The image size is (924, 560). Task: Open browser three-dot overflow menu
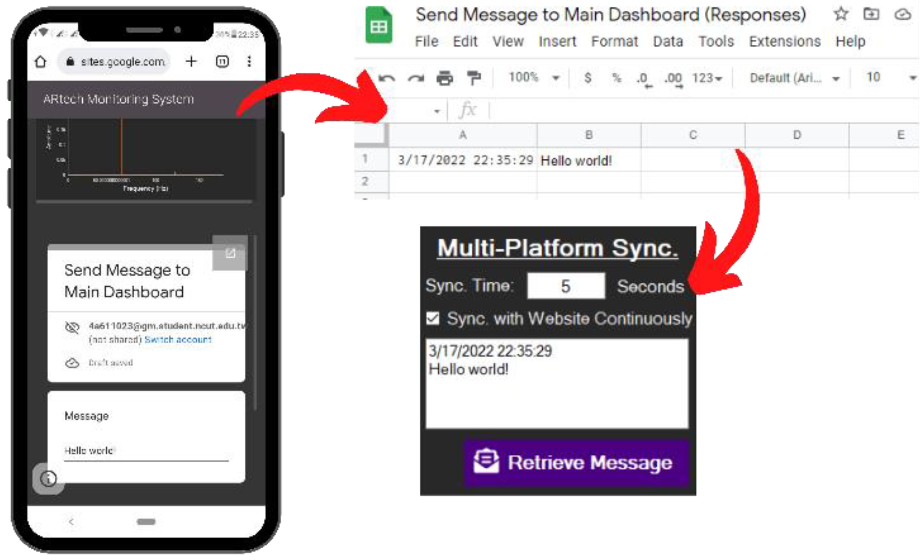[x=249, y=61]
